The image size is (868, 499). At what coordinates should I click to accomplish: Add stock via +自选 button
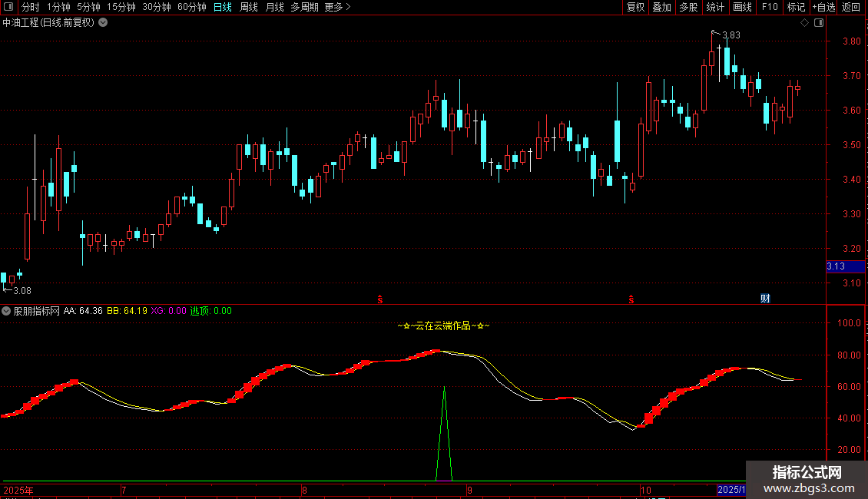point(823,7)
